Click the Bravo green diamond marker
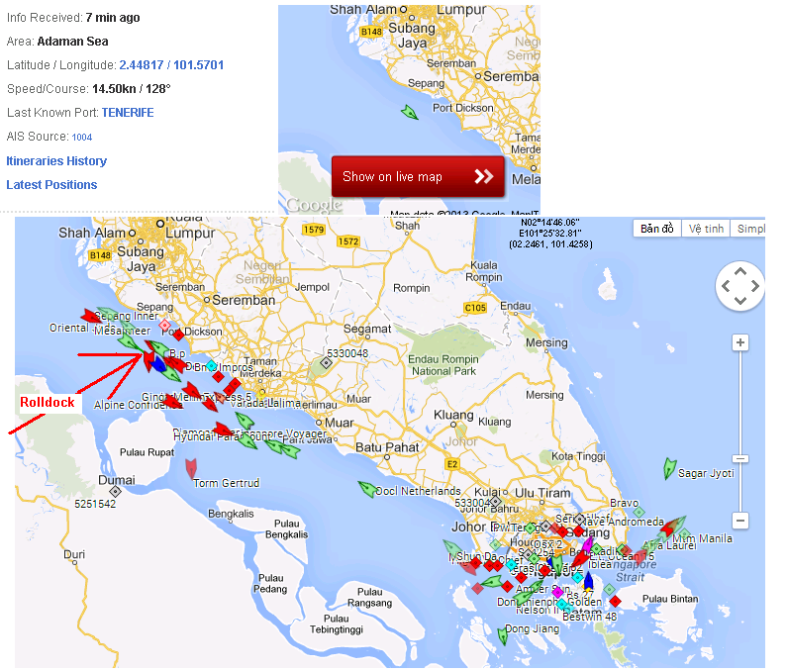Screen dimensions: 787x672 639,513
